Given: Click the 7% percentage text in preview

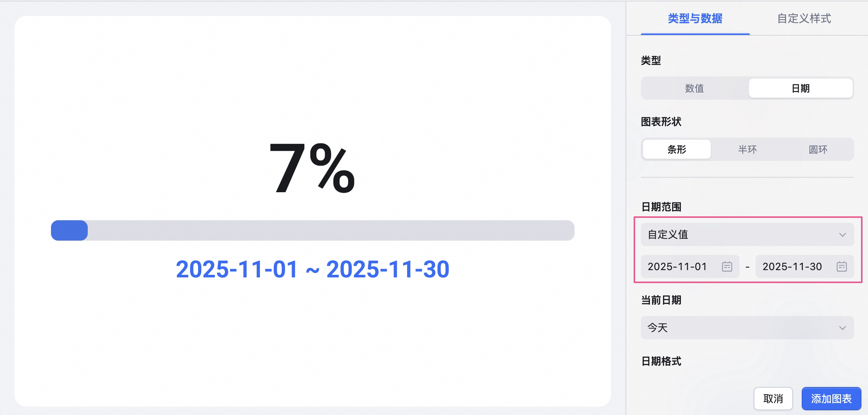Looking at the screenshot, I should tap(312, 168).
